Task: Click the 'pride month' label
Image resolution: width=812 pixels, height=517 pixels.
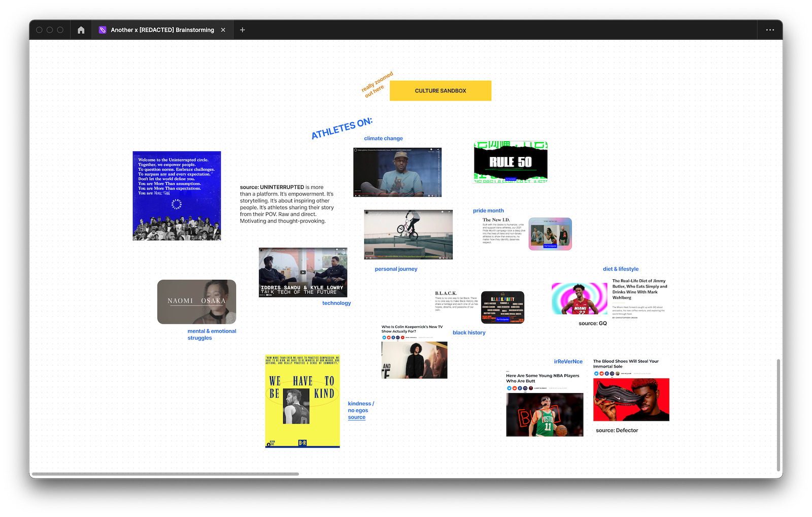Action: click(488, 210)
